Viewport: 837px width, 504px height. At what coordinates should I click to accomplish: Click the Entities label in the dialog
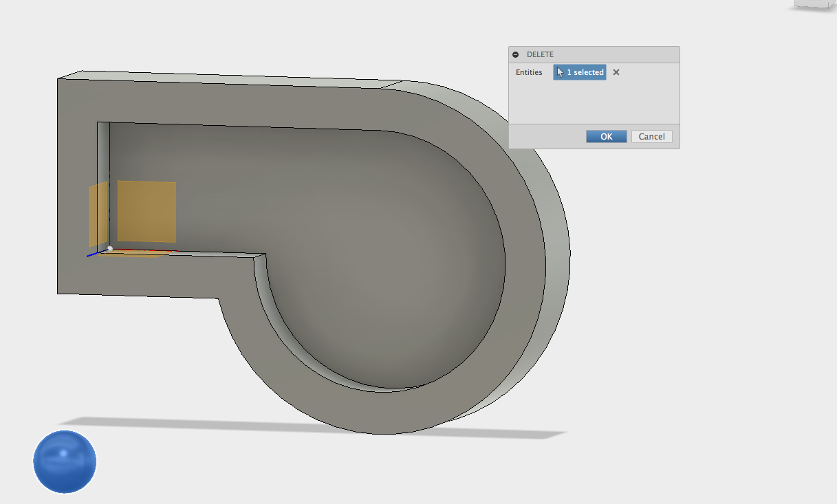tap(528, 72)
